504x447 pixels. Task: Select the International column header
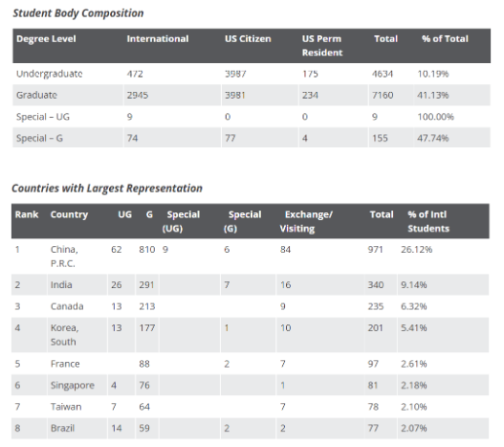(158, 38)
